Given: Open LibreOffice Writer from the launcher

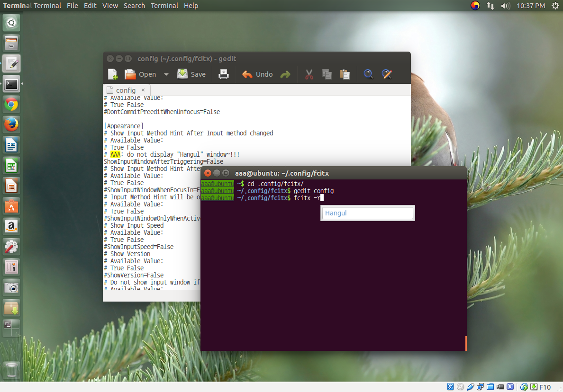Looking at the screenshot, I should coord(11,145).
